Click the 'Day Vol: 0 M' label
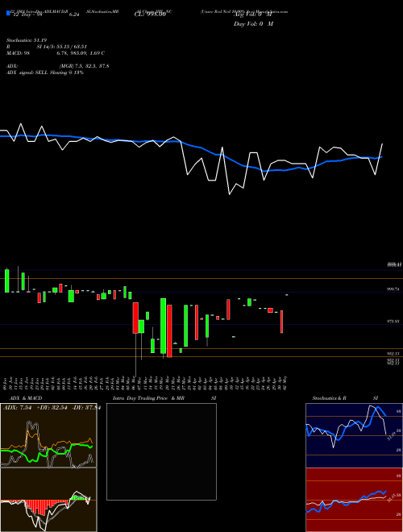The width and height of the screenshot is (403, 532). pyautogui.click(x=253, y=23)
